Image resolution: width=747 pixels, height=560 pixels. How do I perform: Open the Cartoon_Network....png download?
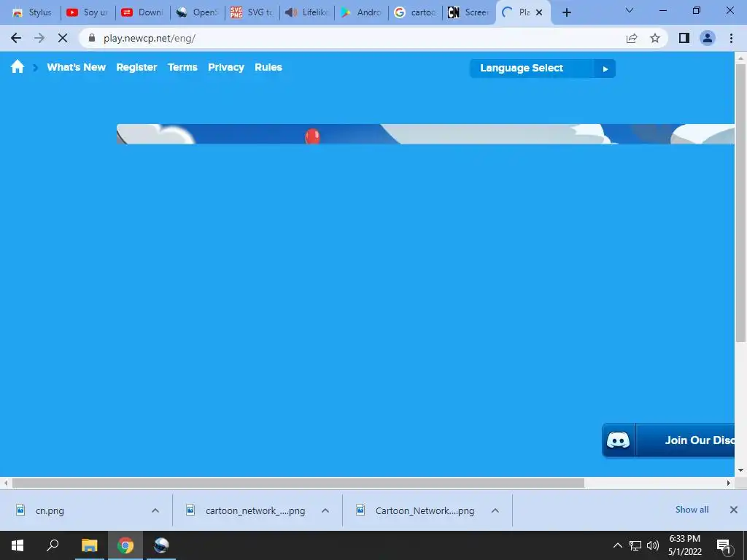[x=425, y=510]
